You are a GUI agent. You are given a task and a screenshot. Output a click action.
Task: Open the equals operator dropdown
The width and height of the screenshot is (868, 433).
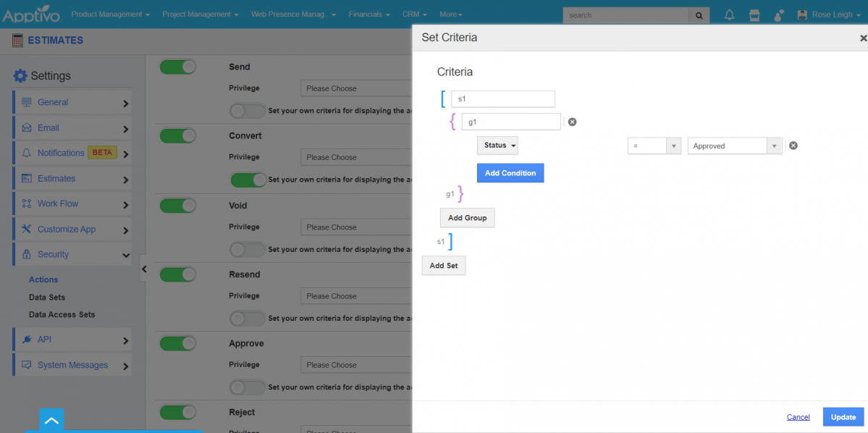(x=654, y=146)
